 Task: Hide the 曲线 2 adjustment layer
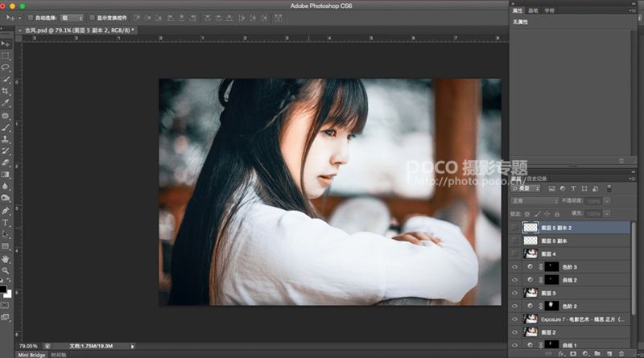tap(514, 280)
